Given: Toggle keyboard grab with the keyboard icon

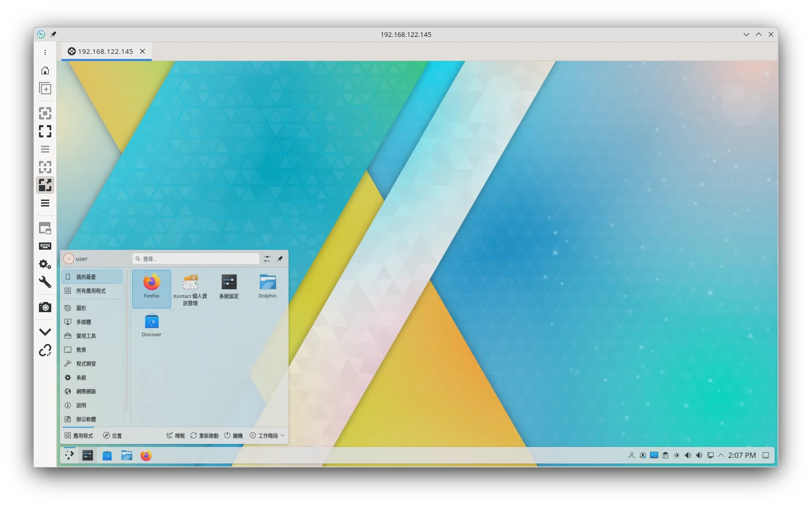Looking at the screenshot, I should pyautogui.click(x=45, y=246).
